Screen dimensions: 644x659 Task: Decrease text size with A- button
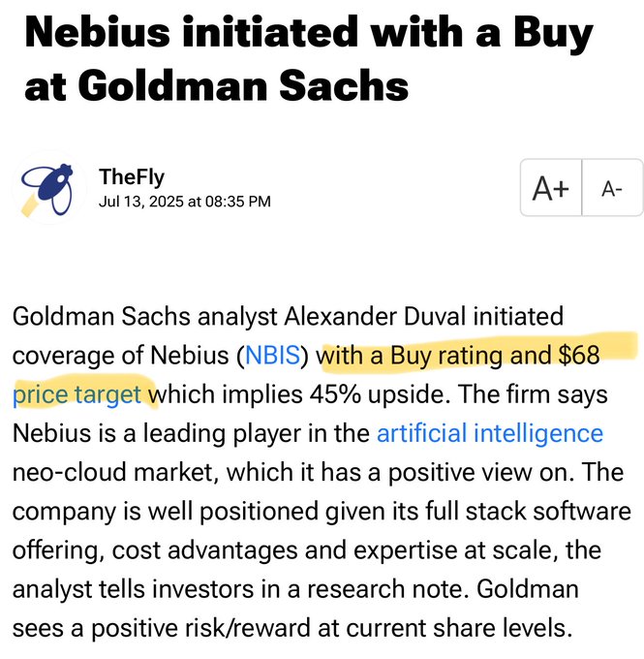612,188
